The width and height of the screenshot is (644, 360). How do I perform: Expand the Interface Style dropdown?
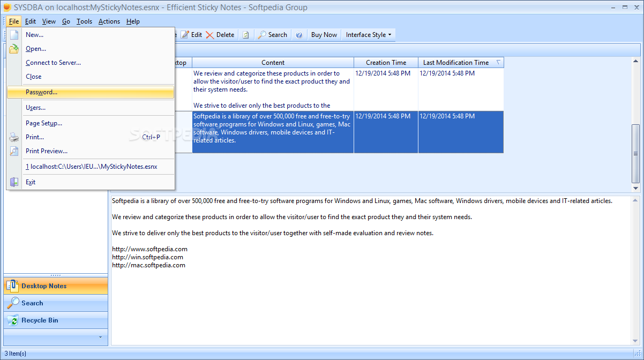tap(368, 35)
